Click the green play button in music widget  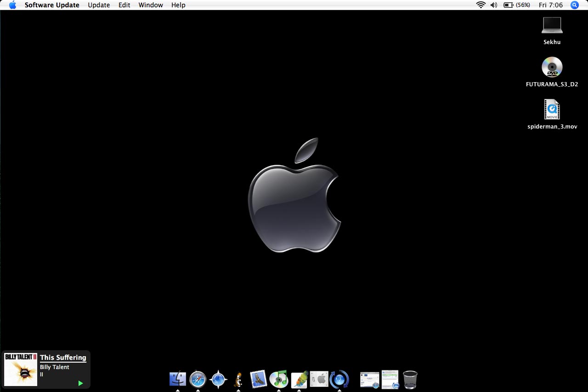tap(80, 383)
